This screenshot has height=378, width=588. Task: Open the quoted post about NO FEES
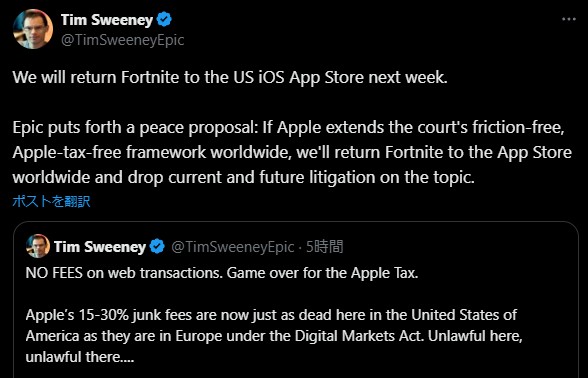click(x=296, y=300)
